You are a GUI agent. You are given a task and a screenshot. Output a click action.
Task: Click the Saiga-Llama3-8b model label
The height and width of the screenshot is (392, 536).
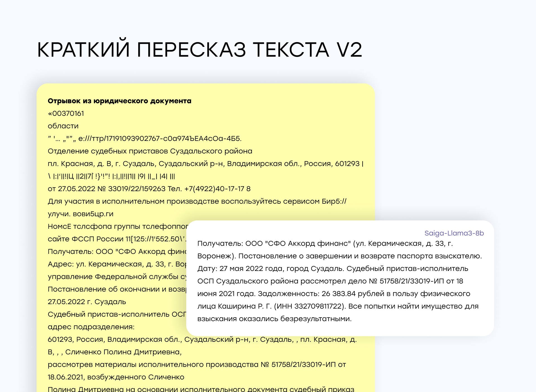click(454, 233)
